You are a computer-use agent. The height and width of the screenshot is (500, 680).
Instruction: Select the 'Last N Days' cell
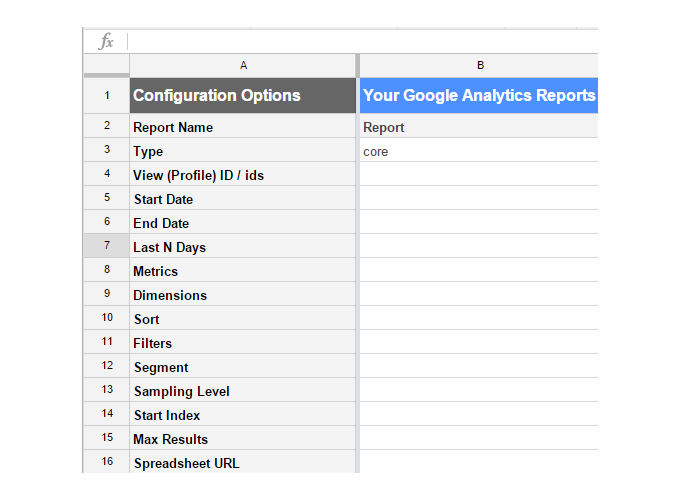[243, 246]
